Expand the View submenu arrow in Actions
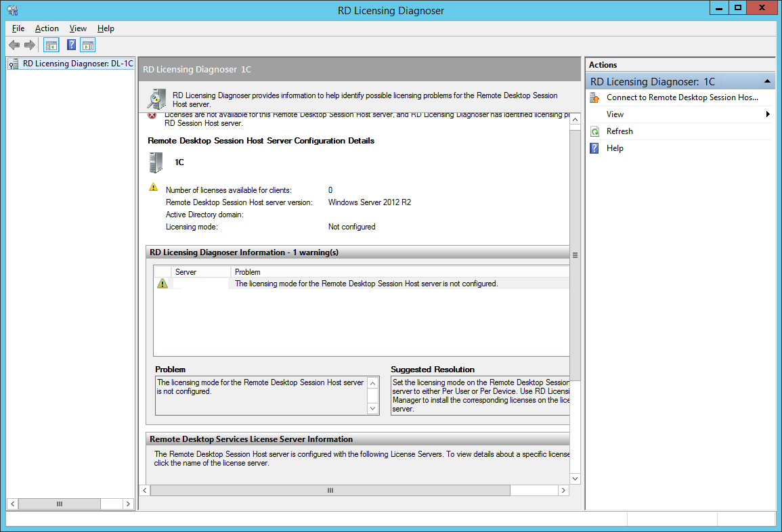 coord(768,114)
